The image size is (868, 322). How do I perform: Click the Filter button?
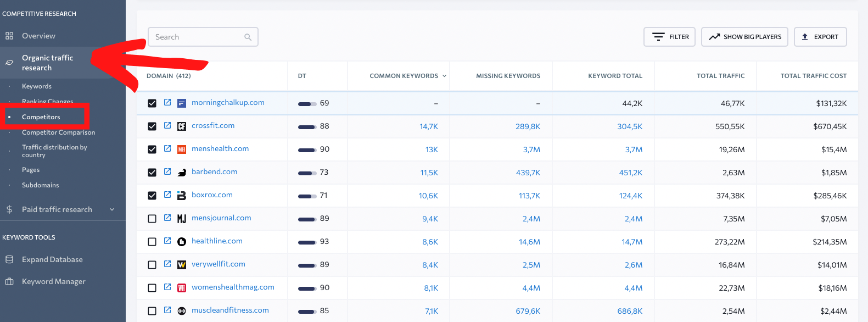pos(669,37)
